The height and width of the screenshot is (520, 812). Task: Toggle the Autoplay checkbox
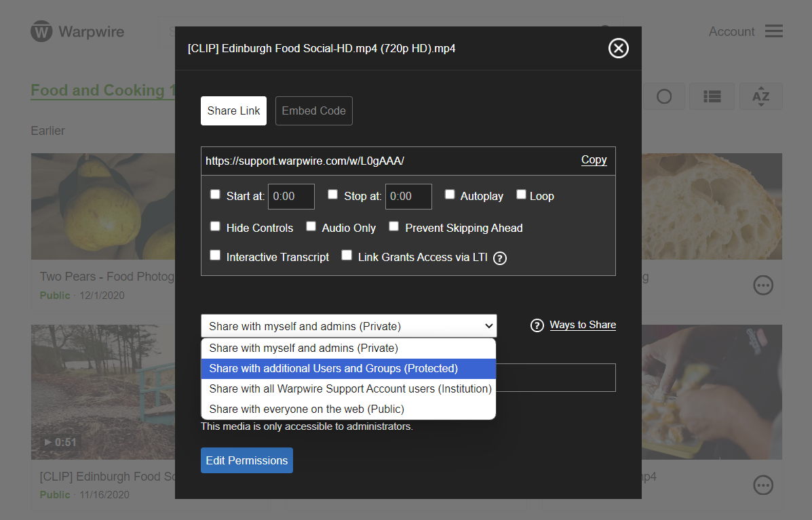tap(450, 195)
